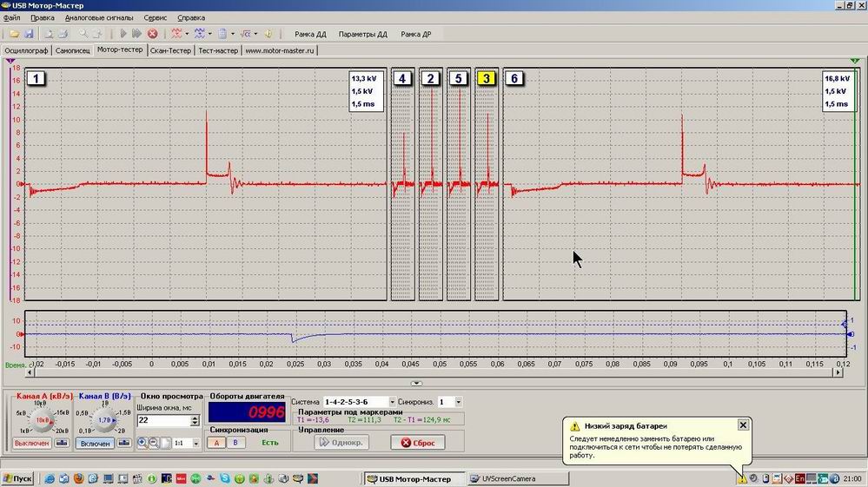The width and height of the screenshot is (868, 487).
Task: Toggle Канал A Выключен button
Action: tap(32, 443)
